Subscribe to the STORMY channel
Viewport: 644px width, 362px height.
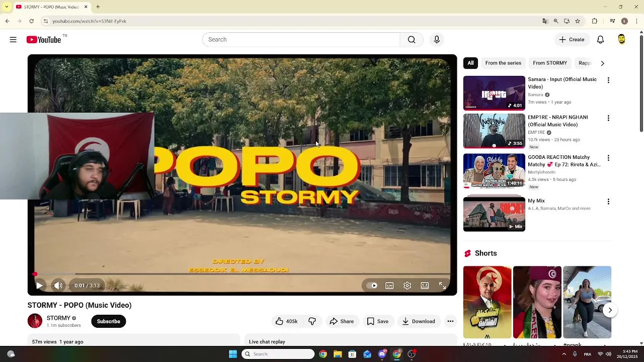point(109,321)
